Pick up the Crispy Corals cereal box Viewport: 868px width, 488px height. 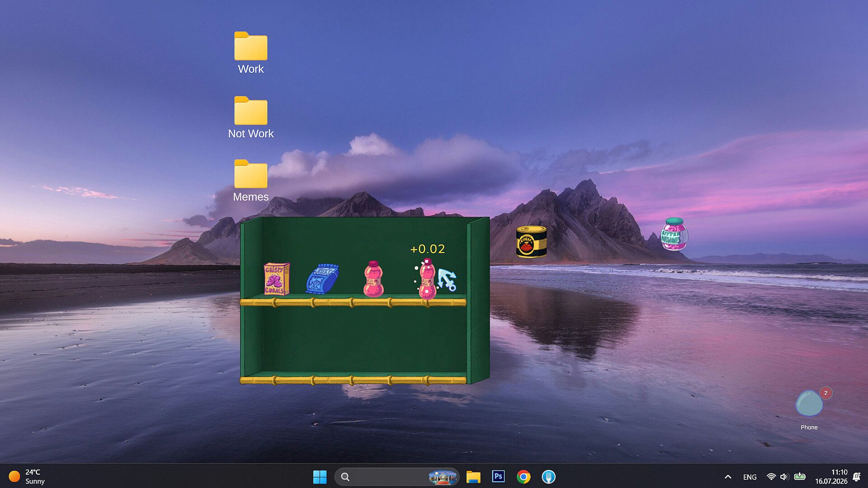coord(277,279)
